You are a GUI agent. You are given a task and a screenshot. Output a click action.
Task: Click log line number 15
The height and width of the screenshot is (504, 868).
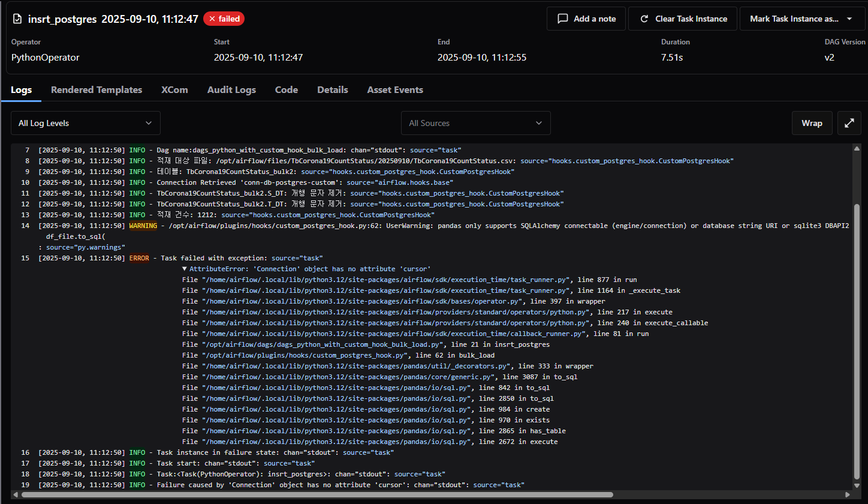click(x=25, y=258)
